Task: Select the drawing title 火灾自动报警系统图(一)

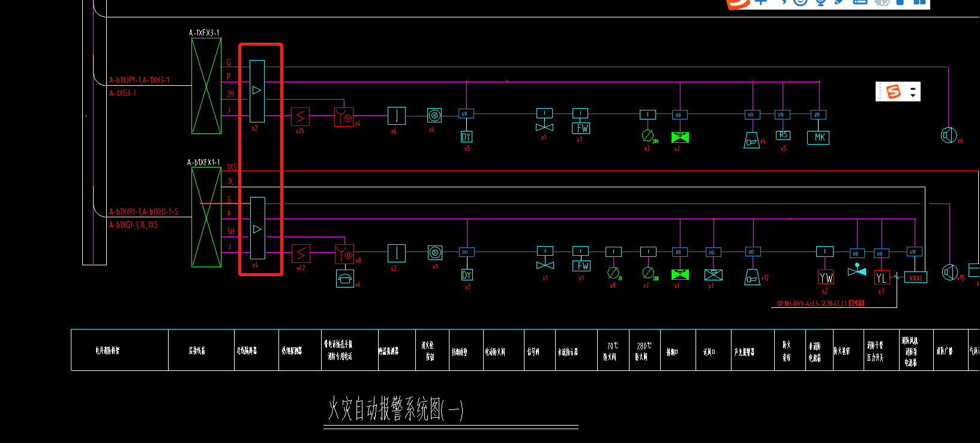Action: point(395,409)
